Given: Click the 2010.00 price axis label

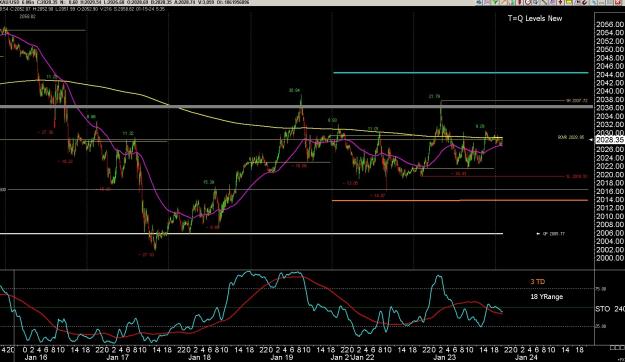Looking at the screenshot, I should [610, 216].
